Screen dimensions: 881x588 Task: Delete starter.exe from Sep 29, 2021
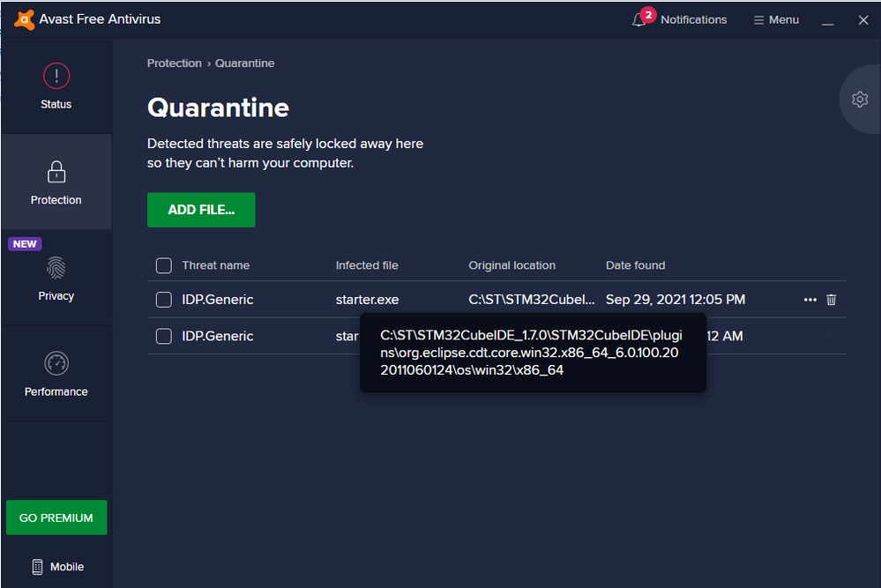pos(832,300)
